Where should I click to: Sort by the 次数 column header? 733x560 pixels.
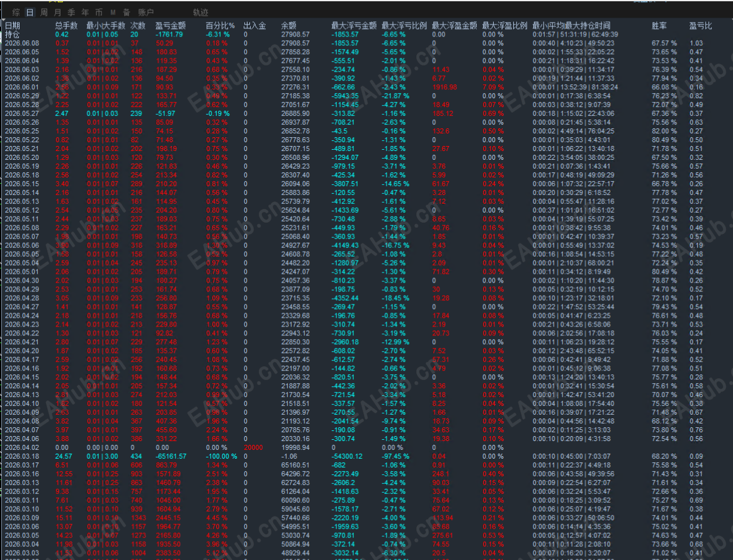(x=138, y=26)
